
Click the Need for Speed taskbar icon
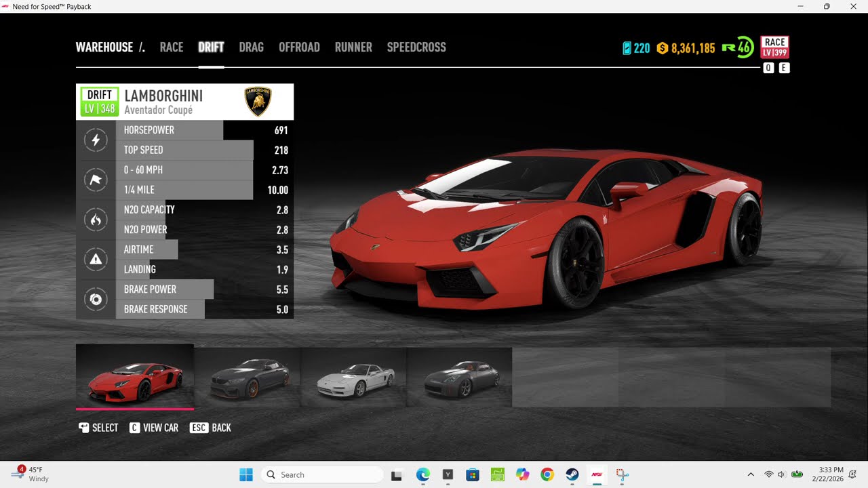pyautogui.click(x=597, y=474)
